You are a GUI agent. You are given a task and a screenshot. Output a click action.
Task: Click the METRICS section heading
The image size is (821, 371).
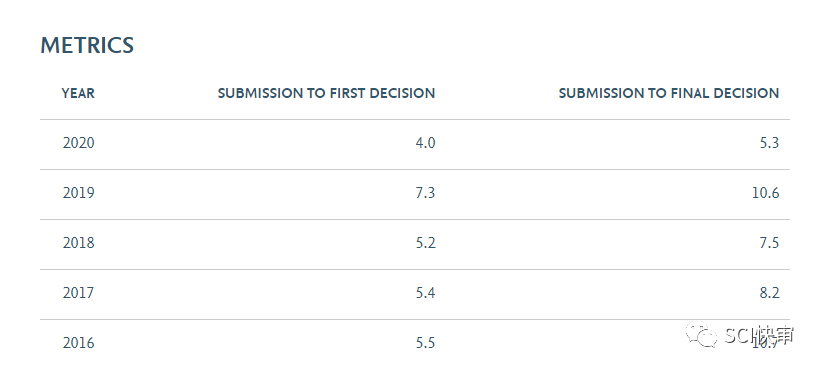(x=87, y=46)
